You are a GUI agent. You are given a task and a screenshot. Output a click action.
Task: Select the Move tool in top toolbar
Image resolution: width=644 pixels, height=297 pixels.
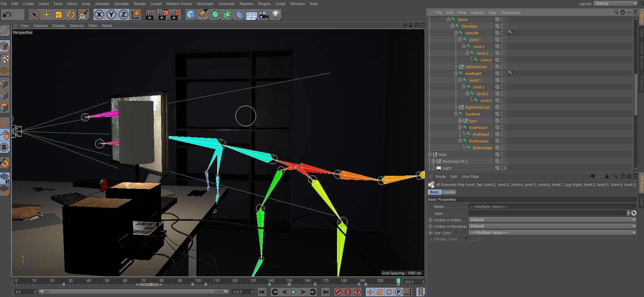tap(46, 15)
